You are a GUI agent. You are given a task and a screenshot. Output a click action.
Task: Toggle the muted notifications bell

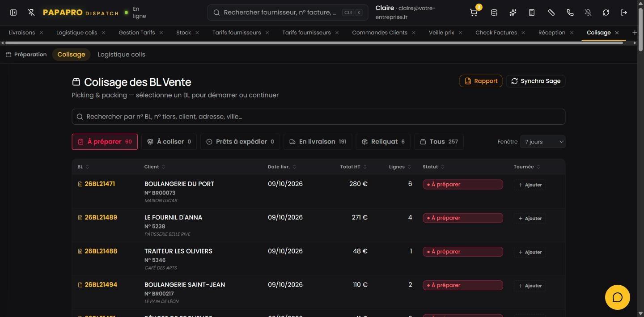588,13
